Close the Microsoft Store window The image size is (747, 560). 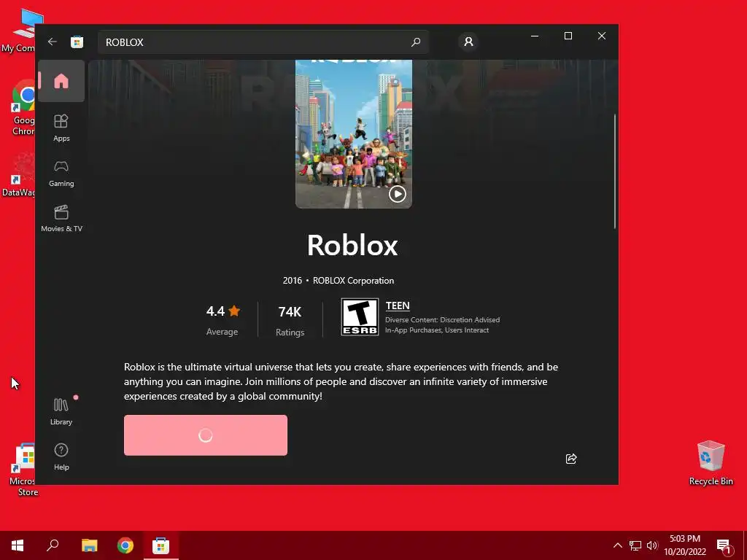[x=602, y=36]
